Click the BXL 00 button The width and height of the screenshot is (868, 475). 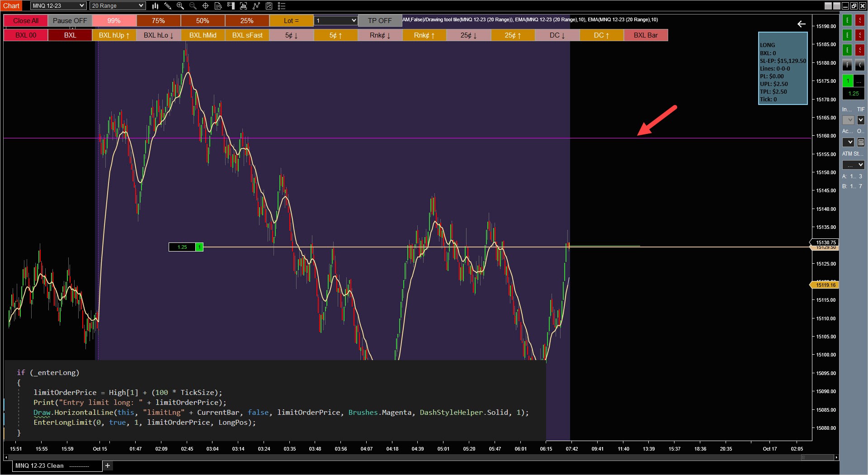26,35
